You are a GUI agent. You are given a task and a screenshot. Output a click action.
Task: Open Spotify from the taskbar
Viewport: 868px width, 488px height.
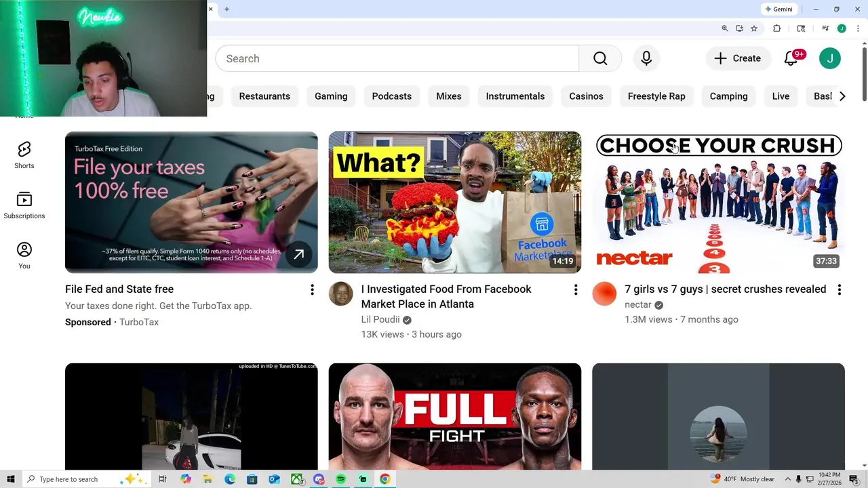coord(340,479)
